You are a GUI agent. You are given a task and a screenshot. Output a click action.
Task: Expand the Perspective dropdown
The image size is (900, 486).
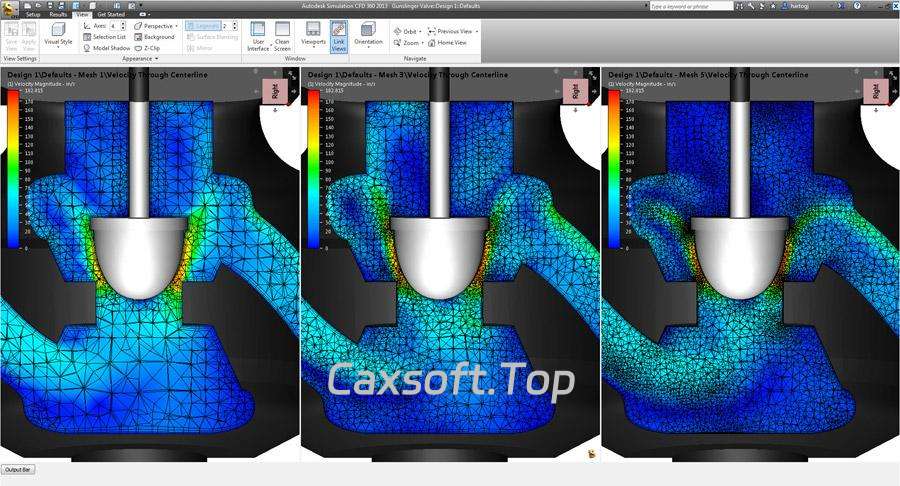point(158,26)
